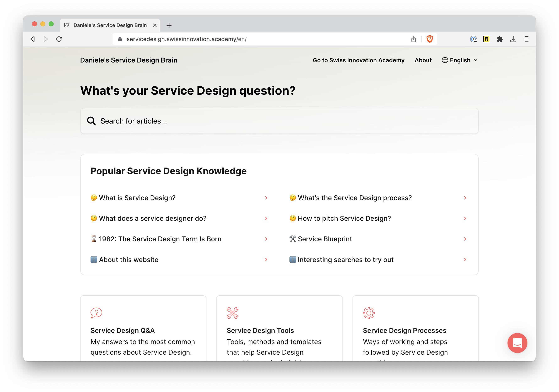Open the About menu item
The image size is (559, 392).
tap(423, 60)
